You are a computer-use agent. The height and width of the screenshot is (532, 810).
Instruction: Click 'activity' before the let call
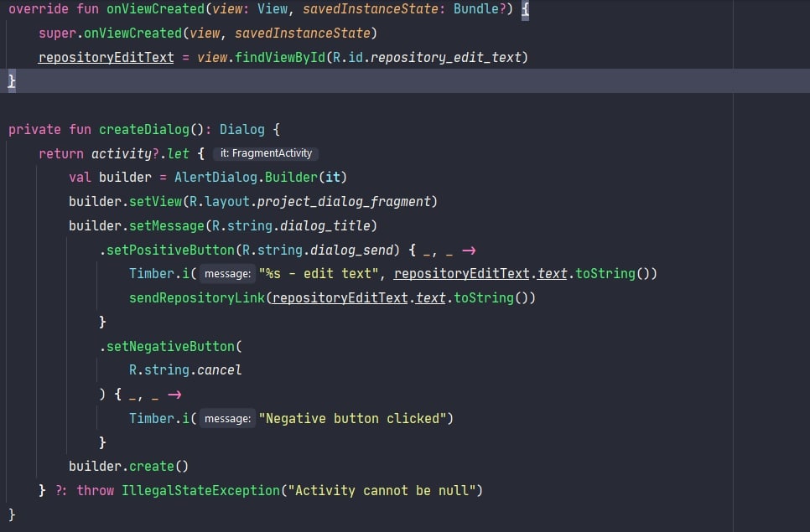click(x=122, y=154)
